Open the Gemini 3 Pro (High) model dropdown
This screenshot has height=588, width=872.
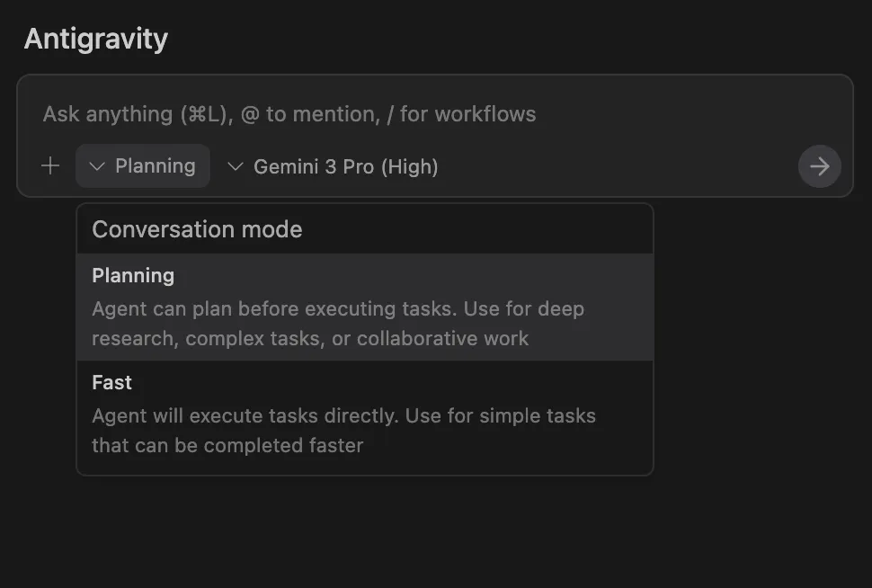(334, 166)
